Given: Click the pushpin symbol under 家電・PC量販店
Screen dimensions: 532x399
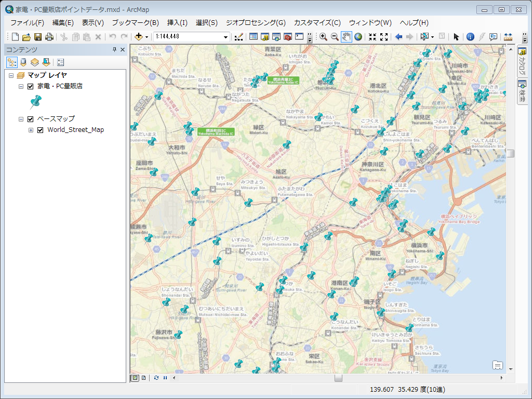Looking at the screenshot, I should click(x=35, y=102).
